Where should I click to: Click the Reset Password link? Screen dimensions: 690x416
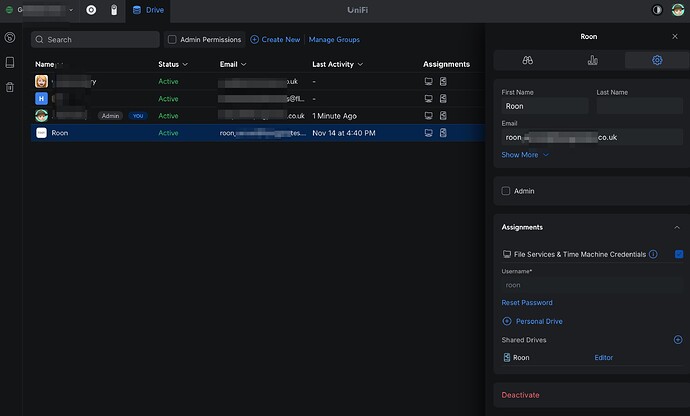pyautogui.click(x=527, y=302)
